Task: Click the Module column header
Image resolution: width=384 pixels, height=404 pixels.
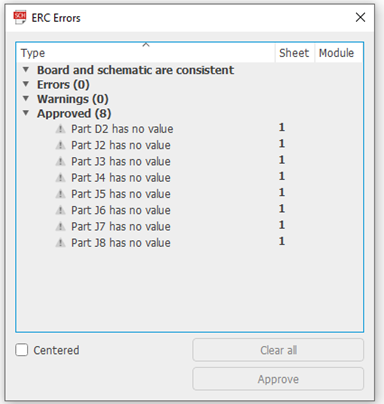Action: [338, 53]
